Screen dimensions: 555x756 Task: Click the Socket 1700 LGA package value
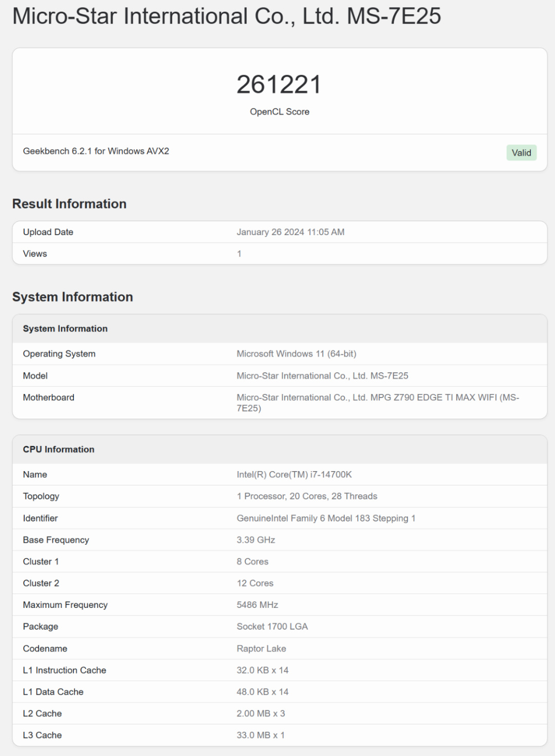point(272,626)
